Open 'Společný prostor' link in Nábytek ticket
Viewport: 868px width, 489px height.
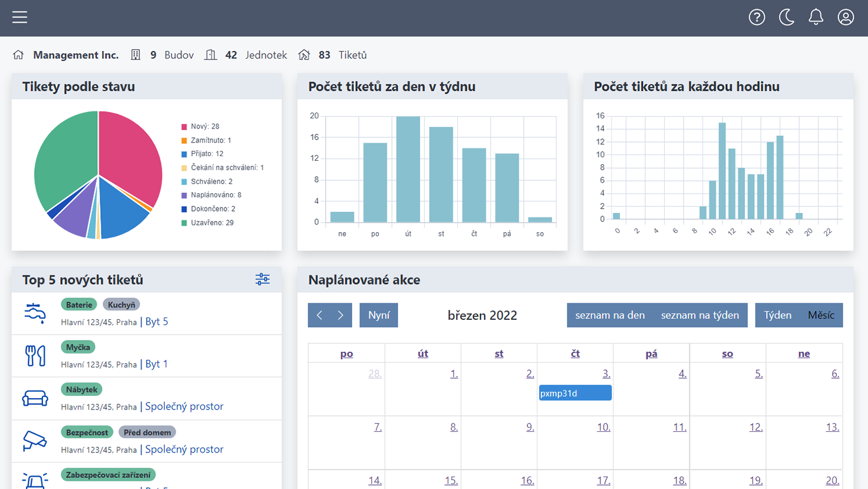(184, 407)
